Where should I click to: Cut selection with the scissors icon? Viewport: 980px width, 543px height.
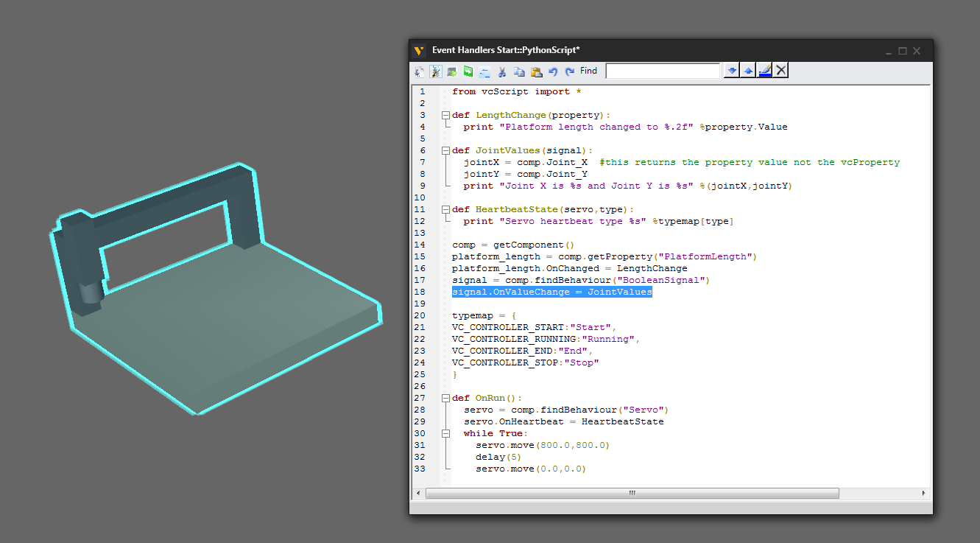[502, 71]
